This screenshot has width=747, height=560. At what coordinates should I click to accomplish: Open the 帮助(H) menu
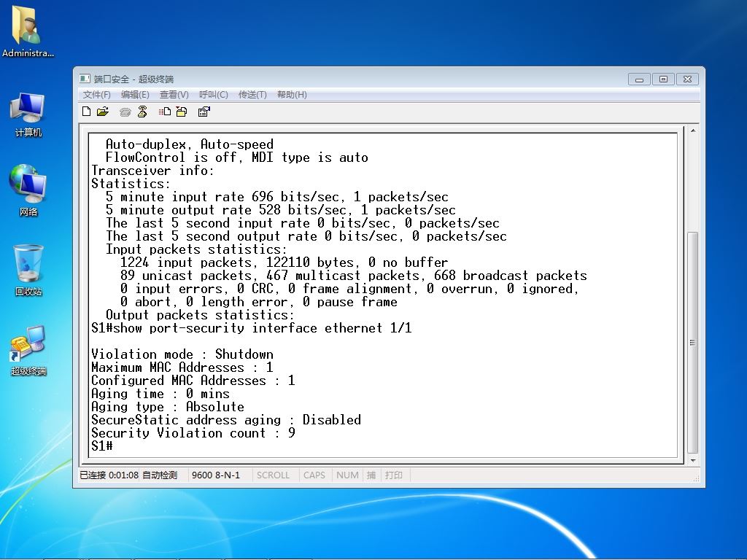click(x=292, y=94)
